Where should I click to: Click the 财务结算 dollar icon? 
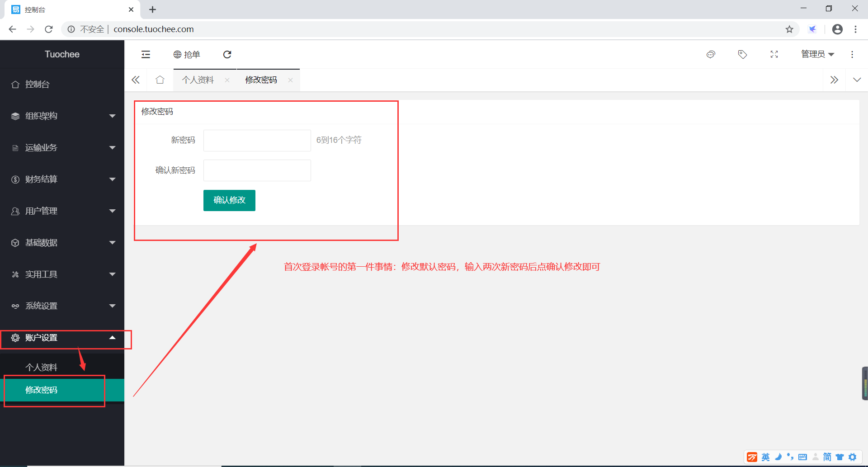[15, 179]
